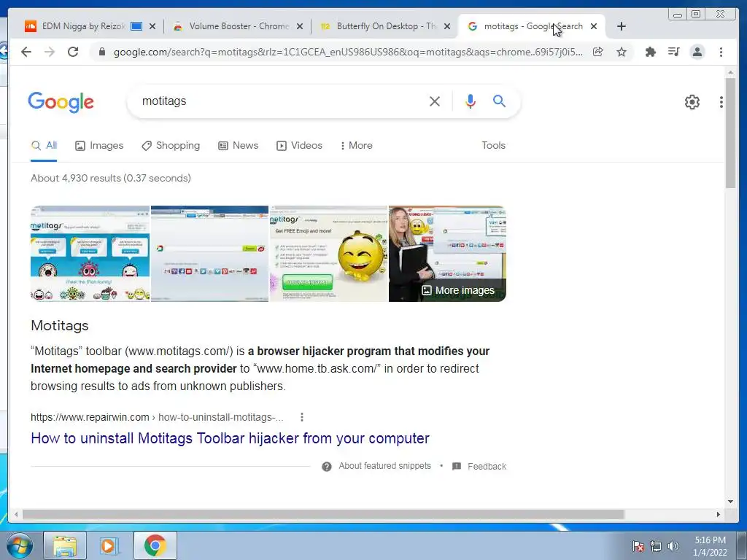Viewport: 747px width, 560px height.
Task: Open Google quick settings gear
Action: (x=692, y=102)
